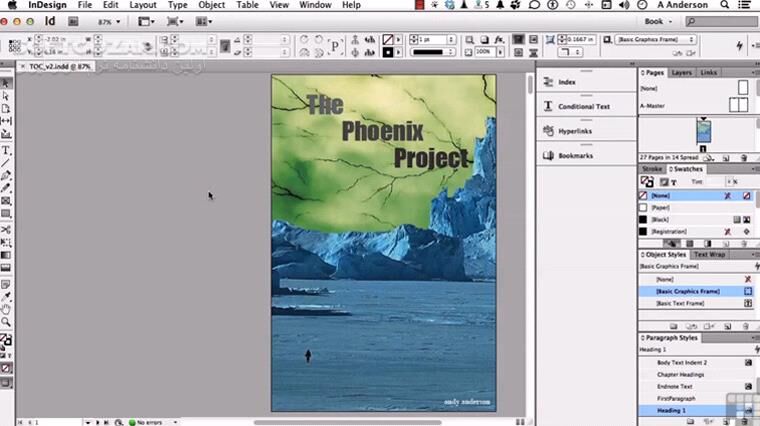This screenshot has height=426, width=760.
Task: Open the Book workspace switcher dropdown
Action: coord(659,20)
